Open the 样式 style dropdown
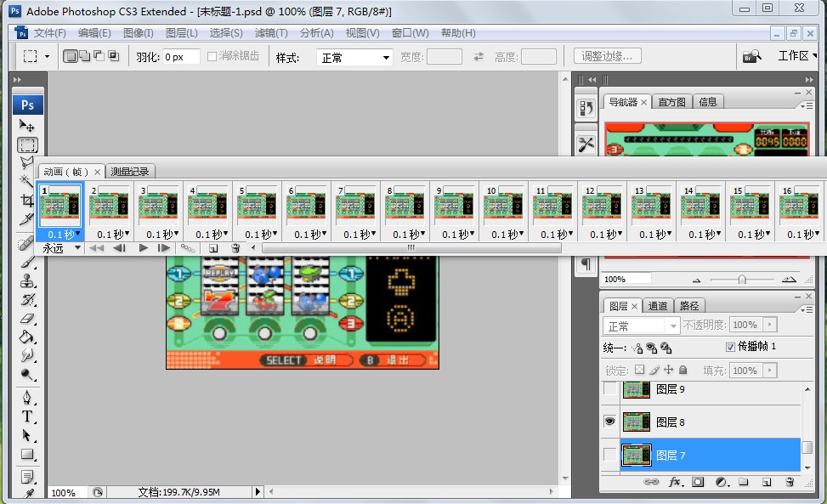827x504 pixels. coord(354,57)
